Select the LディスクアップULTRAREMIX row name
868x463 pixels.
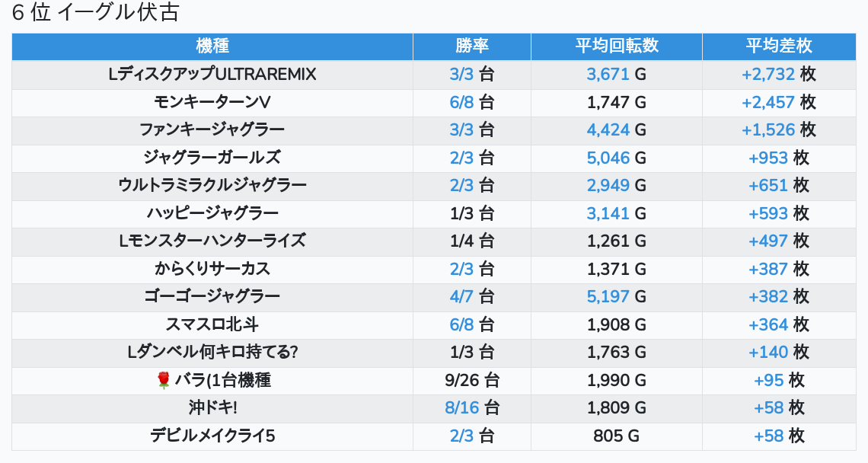[212, 74]
